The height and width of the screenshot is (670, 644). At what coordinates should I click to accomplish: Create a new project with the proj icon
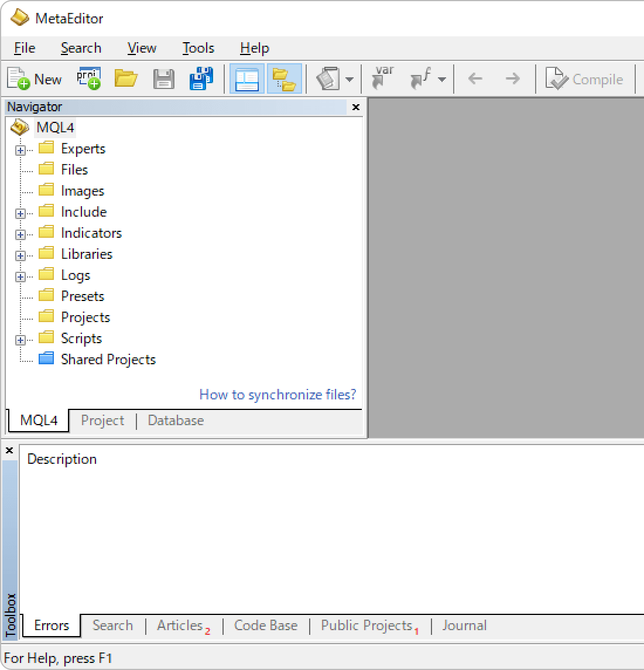89,78
